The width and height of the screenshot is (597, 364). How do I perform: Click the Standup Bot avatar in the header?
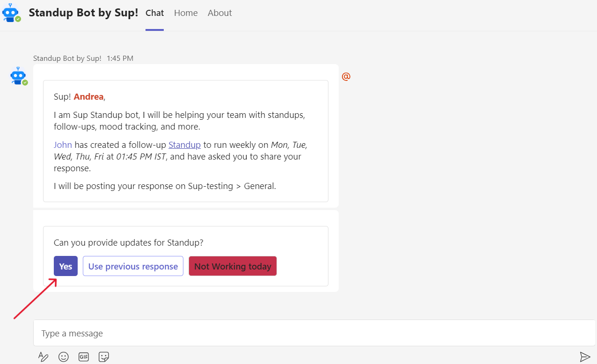pos(11,13)
